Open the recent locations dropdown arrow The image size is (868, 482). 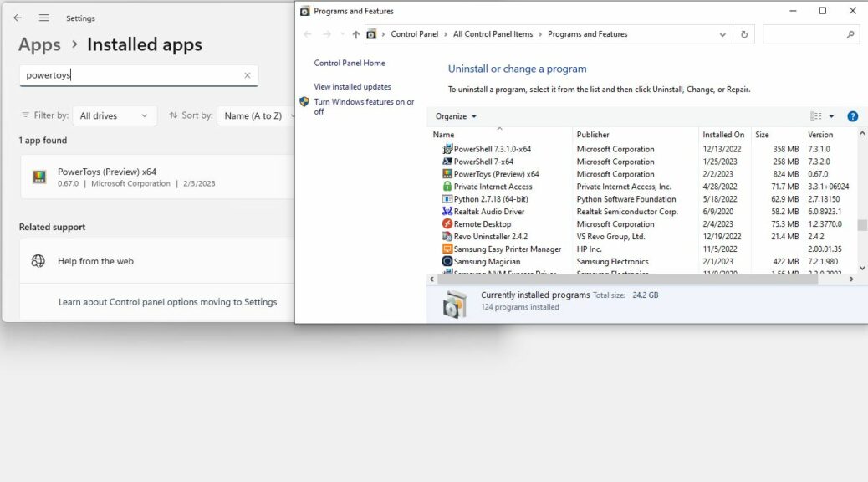pyautogui.click(x=342, y=34)
